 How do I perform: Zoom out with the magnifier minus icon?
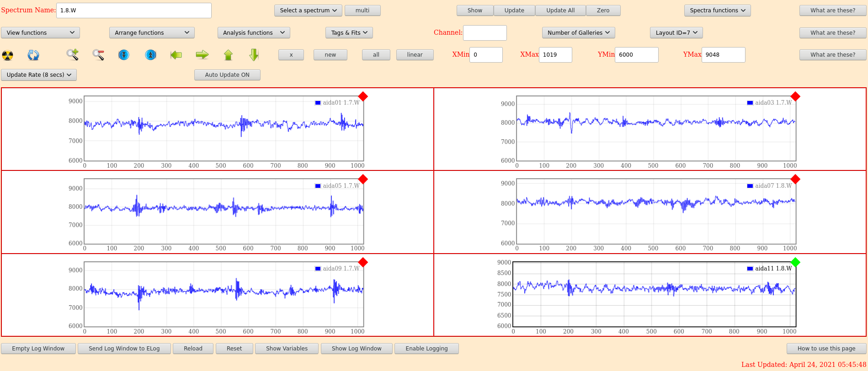[98, 55]
